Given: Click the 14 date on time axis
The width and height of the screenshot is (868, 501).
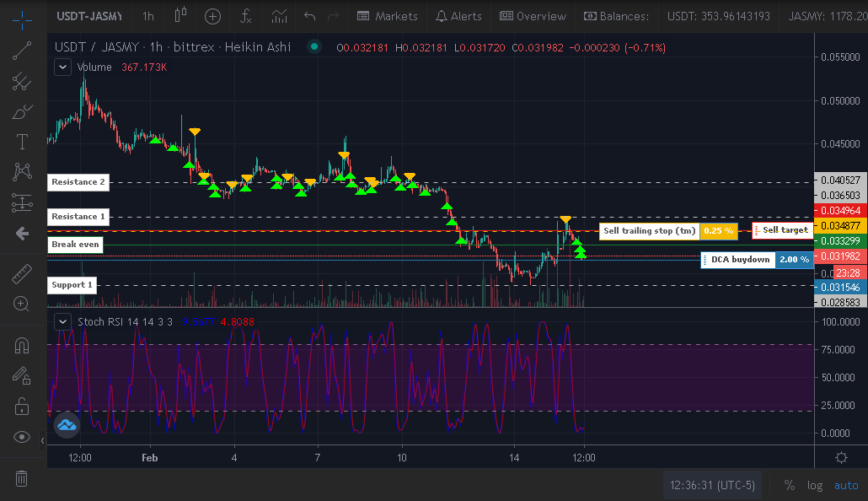Looking at the screenshot, I should 514,458.
